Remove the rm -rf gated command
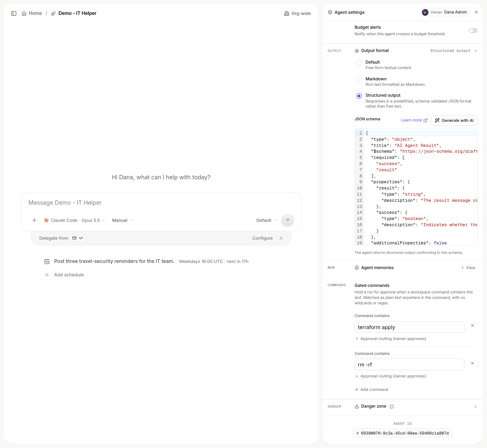Screen dimensions: 487x448 point(472,363)
